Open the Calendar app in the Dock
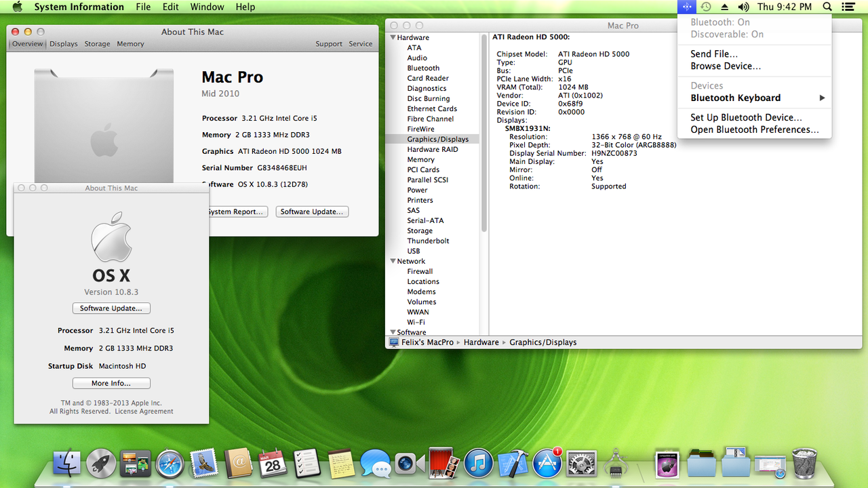This screenshot has height=488, width=868. [273, 463]
